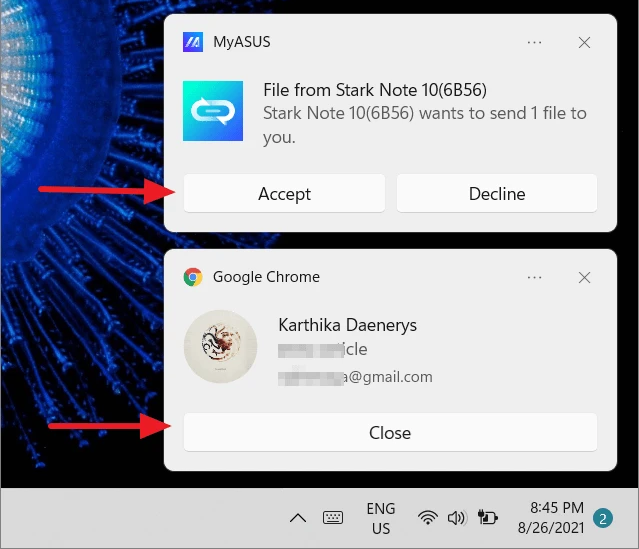Open MyASUS notification options (three dots)

534,42
